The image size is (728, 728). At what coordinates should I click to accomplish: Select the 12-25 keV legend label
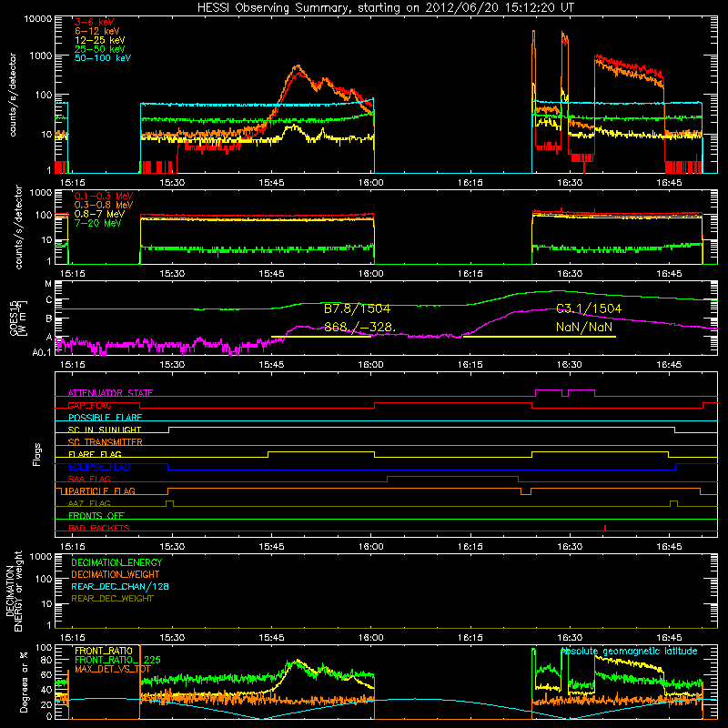point(100,40)
